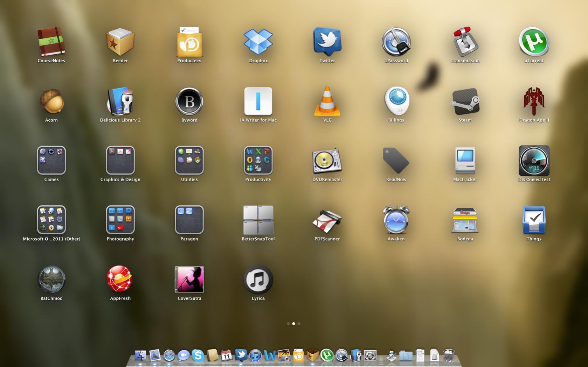Open the Acorn image editor

(51, 101)
